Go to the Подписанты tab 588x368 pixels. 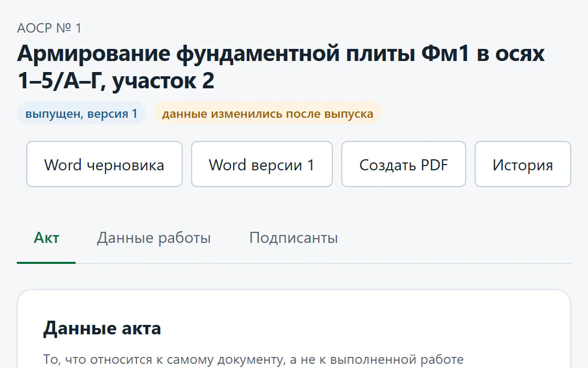293,238
